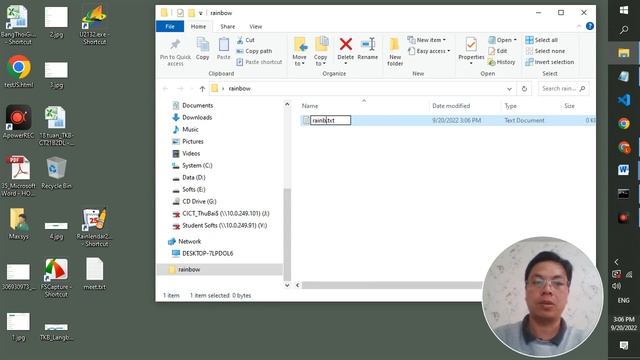Click Select none
The width and height of the screenshot is (640, 360).
[545, 51]
